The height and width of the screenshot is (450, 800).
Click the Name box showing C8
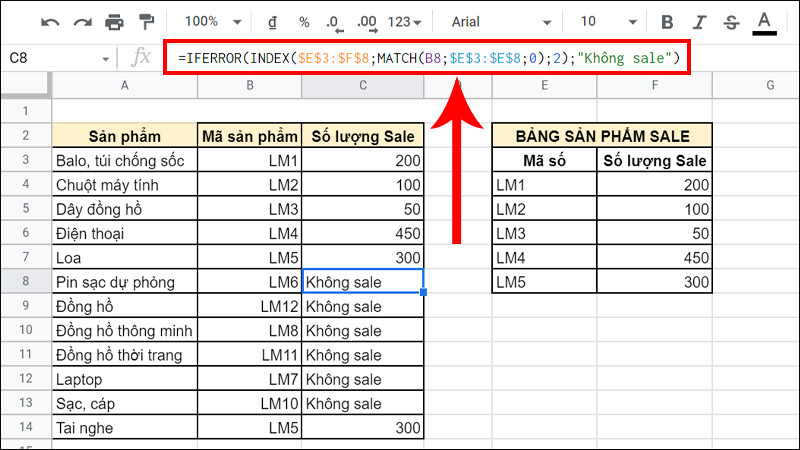click(x=51, y=58)
